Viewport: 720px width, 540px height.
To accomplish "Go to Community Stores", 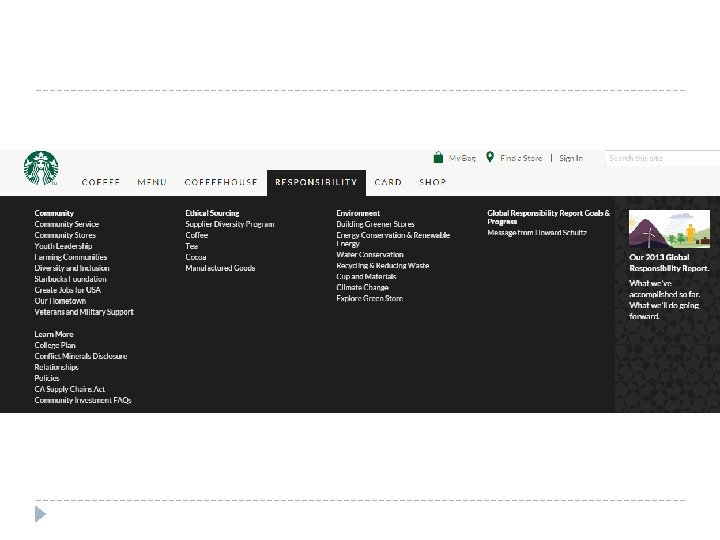I will click(x=65, y=235).
